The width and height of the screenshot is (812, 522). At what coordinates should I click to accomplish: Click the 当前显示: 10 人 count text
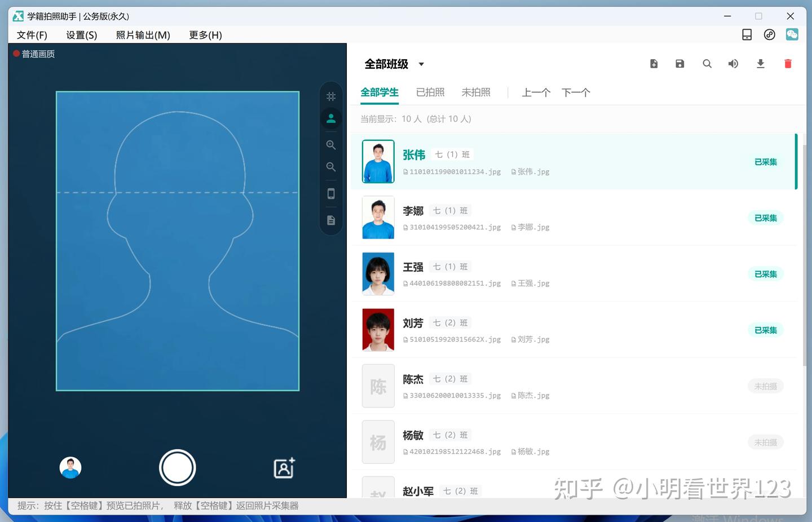pyautogui.click(x=416, y=119)
